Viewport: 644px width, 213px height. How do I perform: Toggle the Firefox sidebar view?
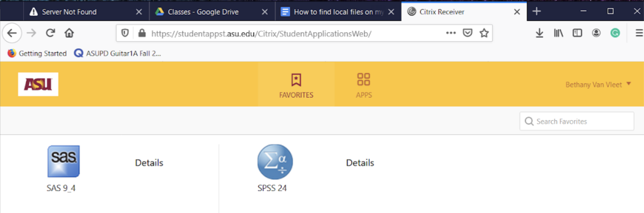[577, 33]
